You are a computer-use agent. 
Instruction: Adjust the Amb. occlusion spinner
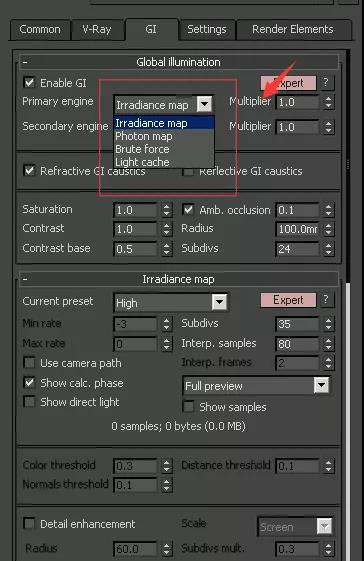[329, 210]
